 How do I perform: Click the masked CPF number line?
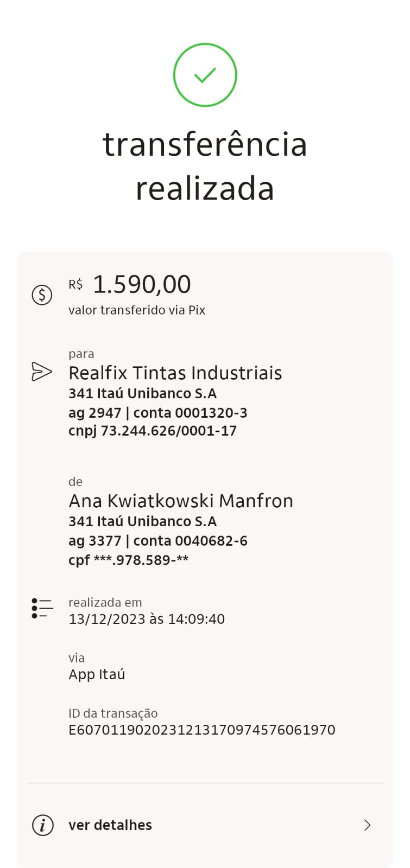(x=128, y=560)
